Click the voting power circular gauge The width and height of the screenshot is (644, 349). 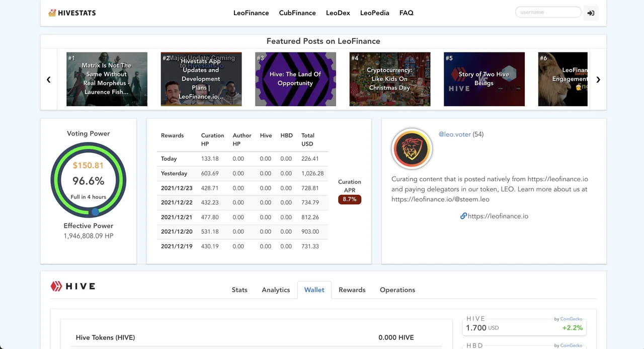click(x=89, y=180)
